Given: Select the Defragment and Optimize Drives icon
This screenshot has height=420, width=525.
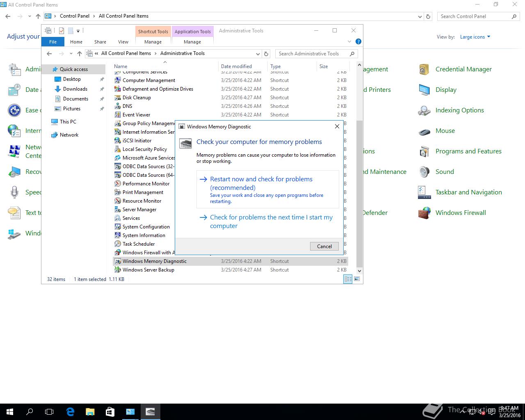Looking at the screenshot, I should [x=118, y=89].
